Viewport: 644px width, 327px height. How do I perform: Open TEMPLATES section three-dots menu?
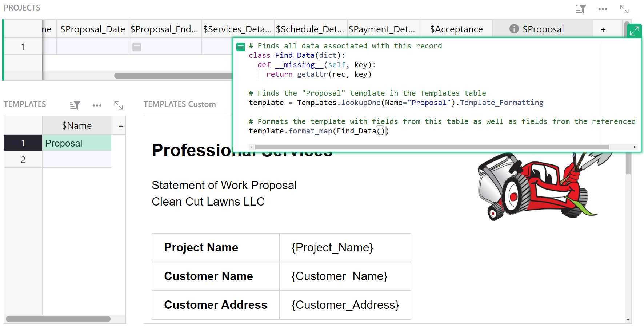(97, 105)
